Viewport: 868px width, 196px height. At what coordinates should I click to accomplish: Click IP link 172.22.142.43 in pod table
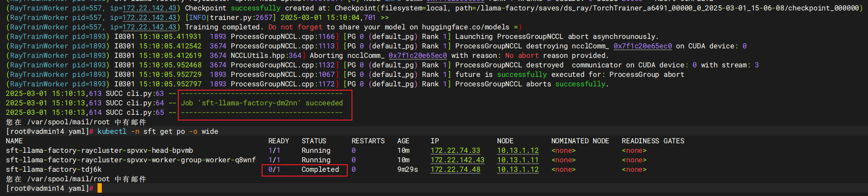click(457, 160)
